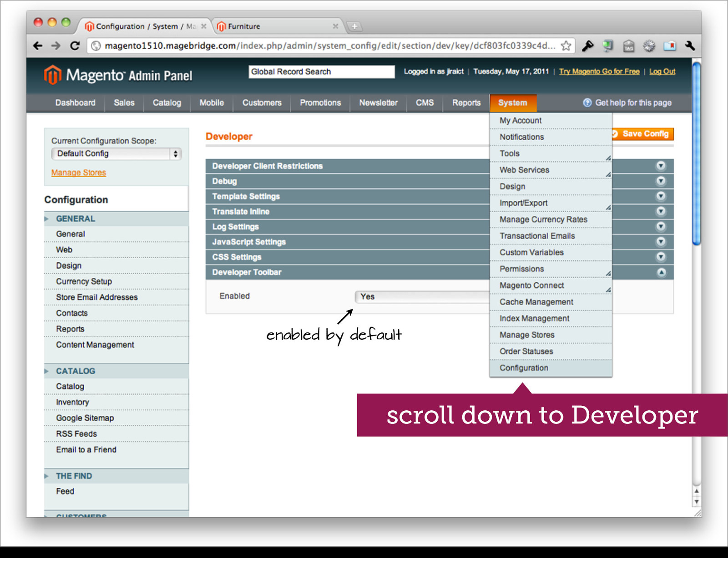Bookmark page with the star icon

point(566,46)
